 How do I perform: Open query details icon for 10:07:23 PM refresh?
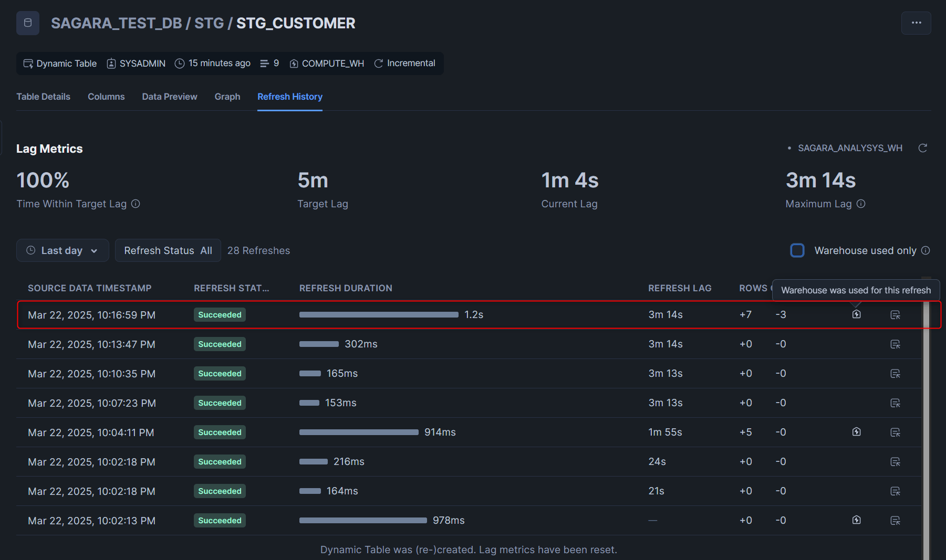click(896, 403)
